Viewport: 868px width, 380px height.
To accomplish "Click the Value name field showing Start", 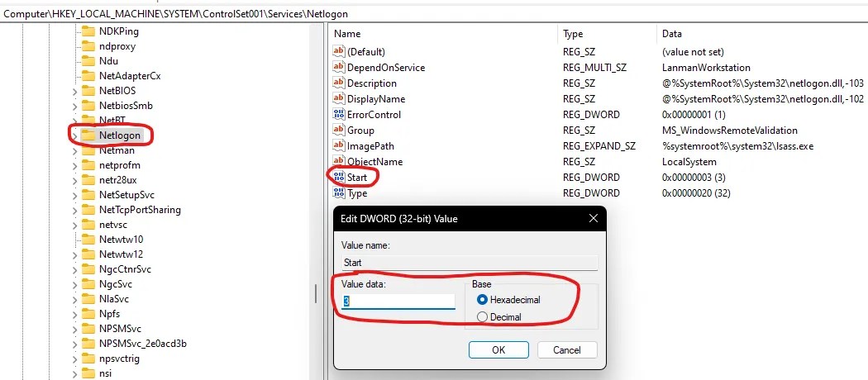I will [470, 263].
